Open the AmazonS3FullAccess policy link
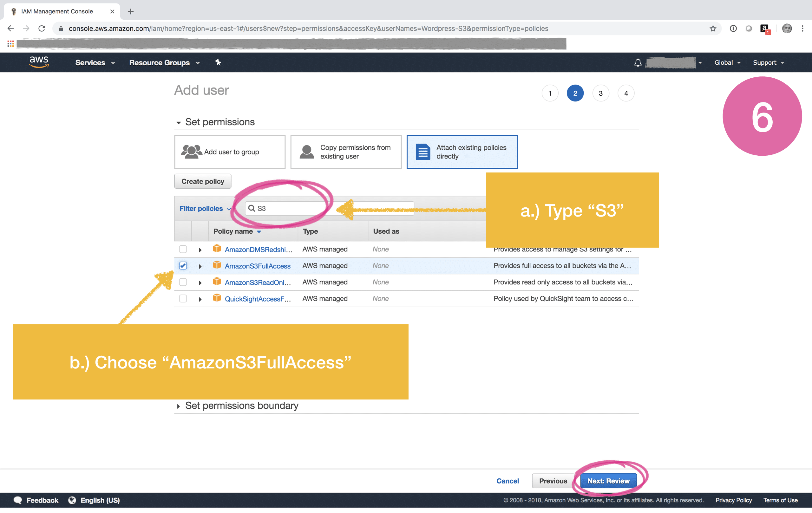Viewport: 812px width, 513px height. tap(258, 266)
